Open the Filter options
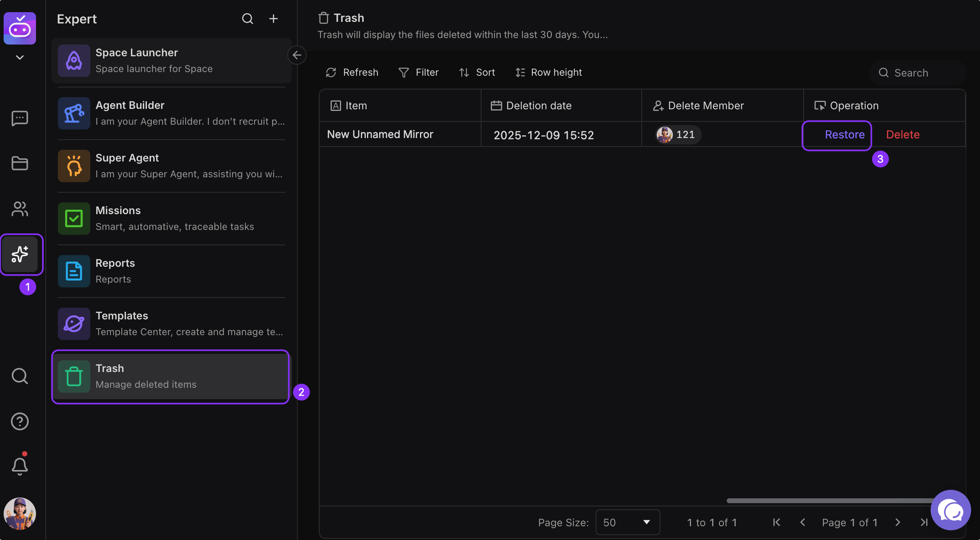 tap(418, 72)
